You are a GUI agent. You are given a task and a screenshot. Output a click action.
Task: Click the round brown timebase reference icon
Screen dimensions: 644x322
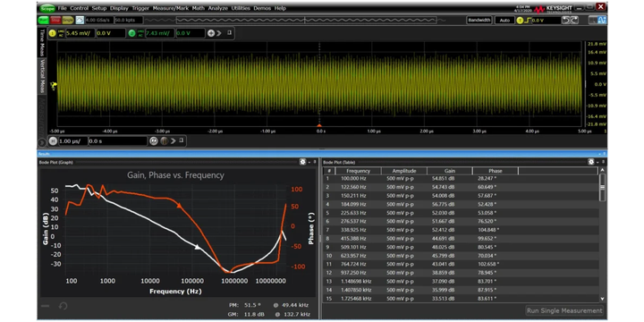click(164, 141)
